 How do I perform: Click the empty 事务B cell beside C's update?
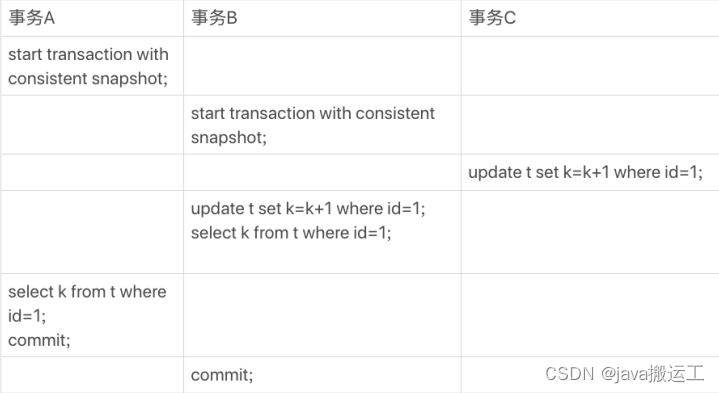click(322, 172)
